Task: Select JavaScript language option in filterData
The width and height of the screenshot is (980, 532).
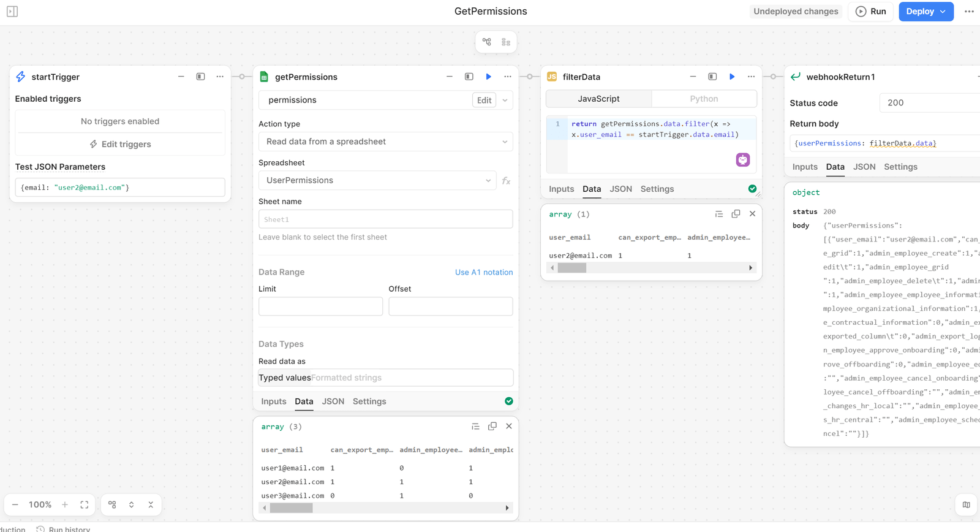Action: pos(598,99)
